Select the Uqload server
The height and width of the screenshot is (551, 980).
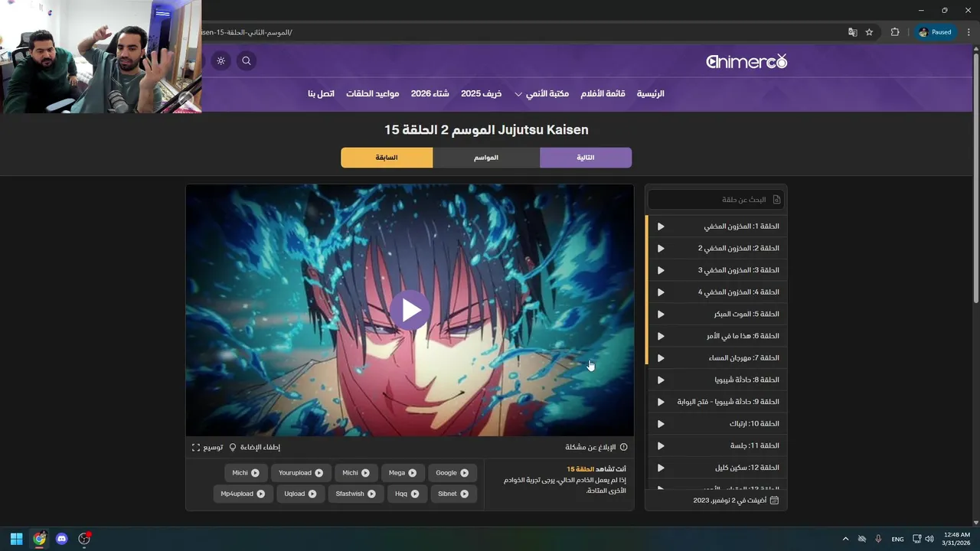(300, 494)
